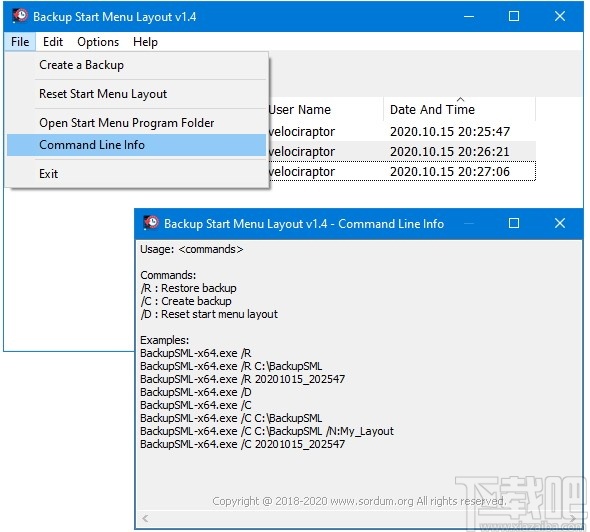Screen dimensions: 590x532
Task: Close the main Backup Start Menu Layout window
Action: tap(560, 16)
